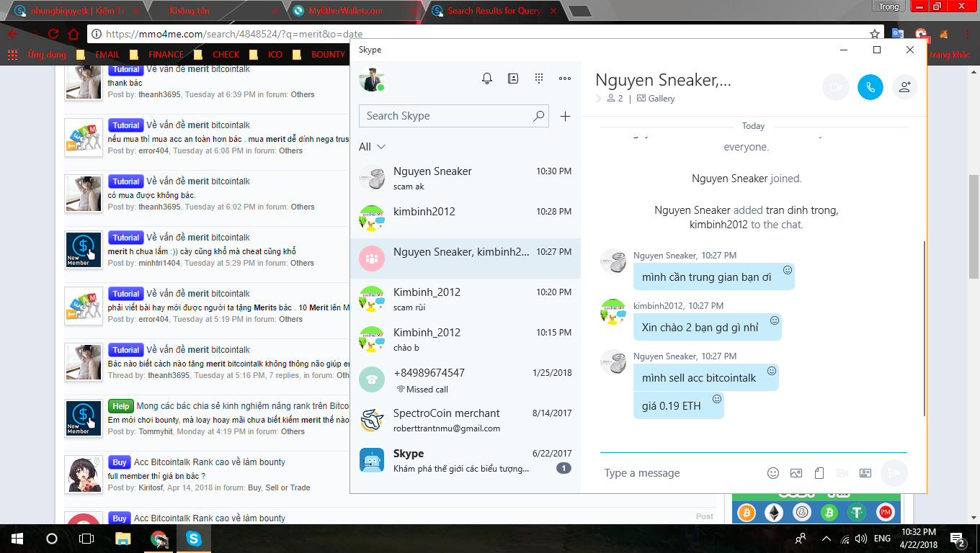Go back in Chrome browser
The width and height of the screenshot is (980, 553).
(13, 34)
